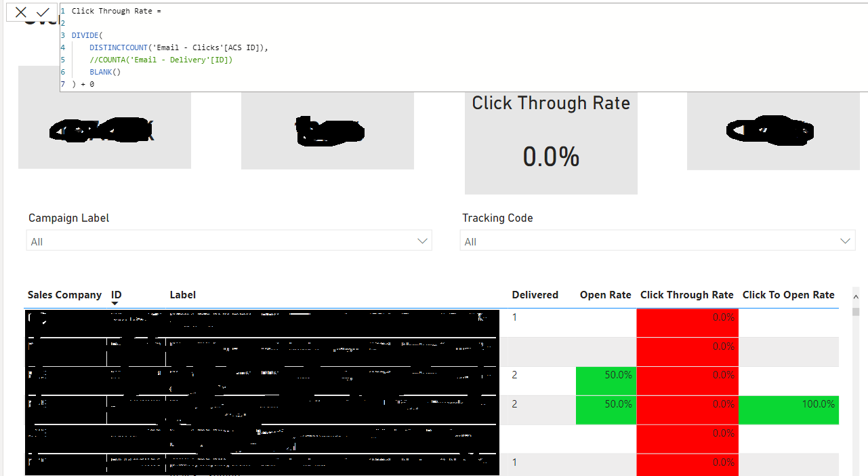Viewport: 868px width, 476px height.
Task: Cancel the formula edit with the X icon
Action: (21, 12)
